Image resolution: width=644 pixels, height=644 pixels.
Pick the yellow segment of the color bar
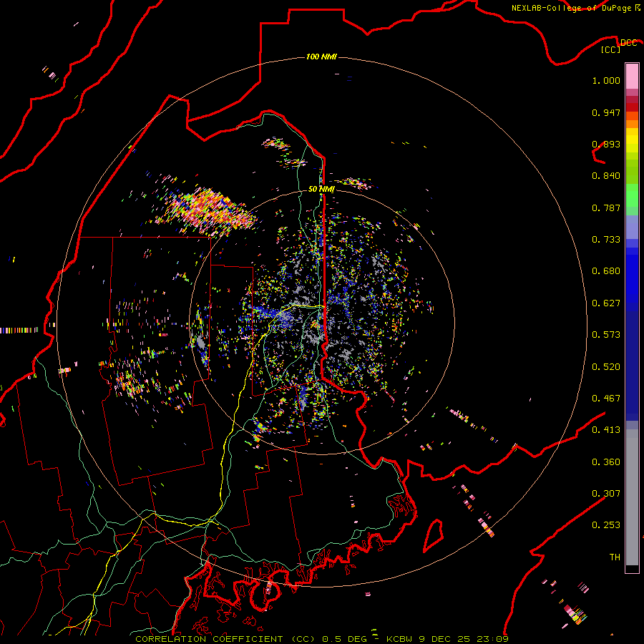click(x=632, y=140)
